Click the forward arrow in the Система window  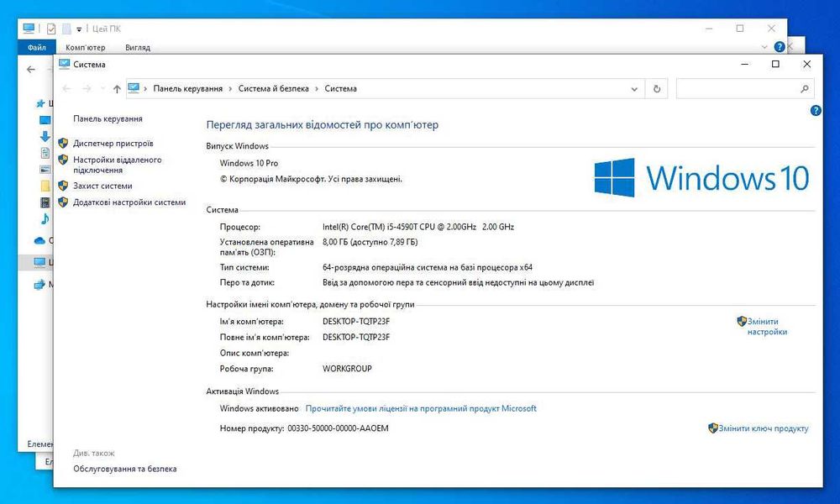click(x=87, y=88)
